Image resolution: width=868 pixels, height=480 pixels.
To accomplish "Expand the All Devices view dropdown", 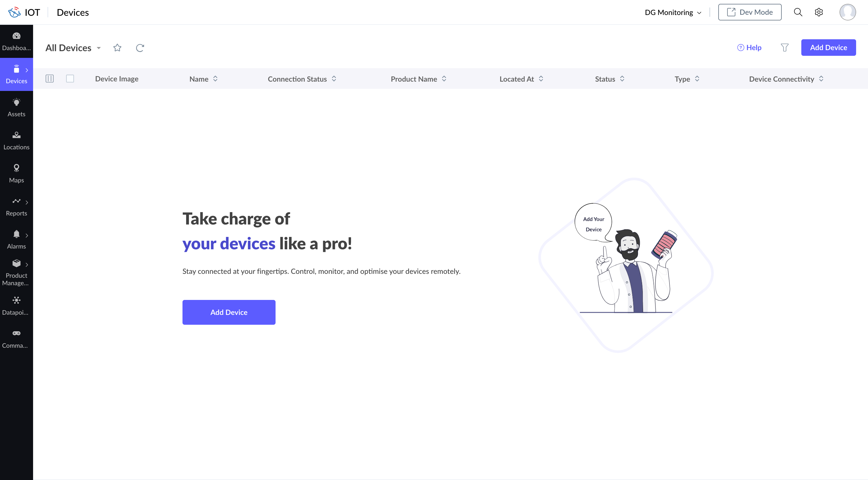I will pos(99,48).
